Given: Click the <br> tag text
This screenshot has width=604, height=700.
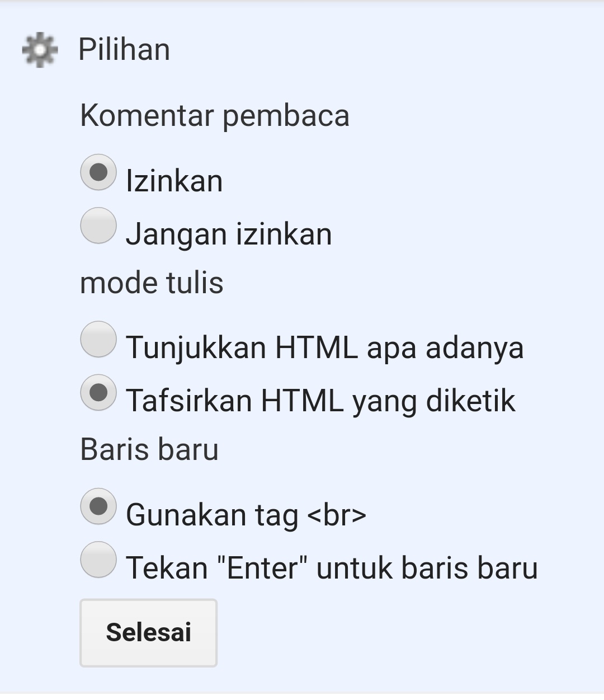Looking at the screenshot, I should click(x=337, y=515).
